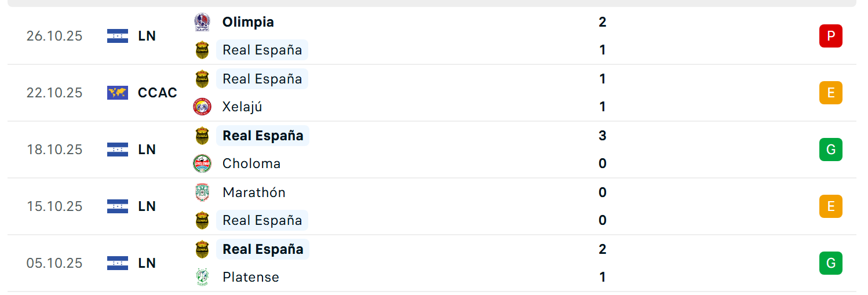This screenshot has height=295, width=868.
Task: Open the match dated 18.10.25
Action: (x=54, y=150)
